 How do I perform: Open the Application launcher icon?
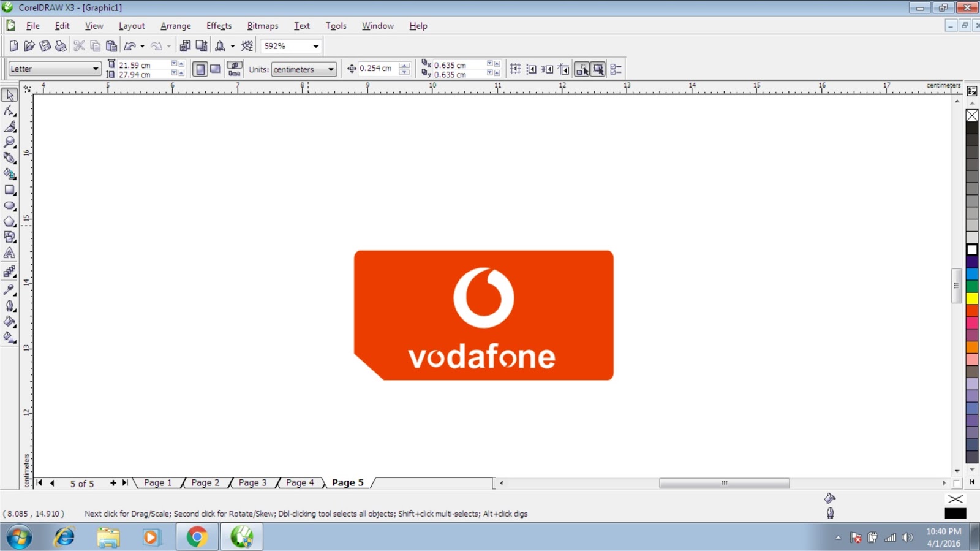tap(220, 46)
